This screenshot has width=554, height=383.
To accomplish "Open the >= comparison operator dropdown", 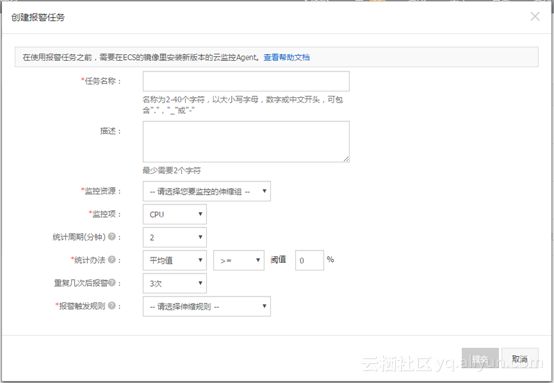I will 238,260.
